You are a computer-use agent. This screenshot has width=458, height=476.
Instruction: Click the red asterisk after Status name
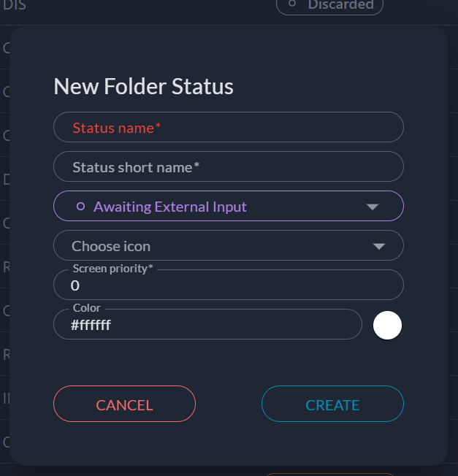[158, 127]
